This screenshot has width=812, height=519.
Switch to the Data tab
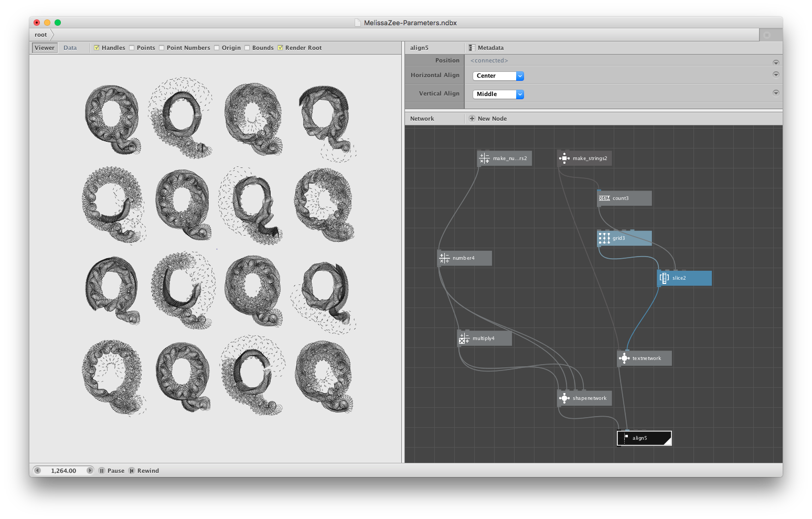[x=70, y=48]
